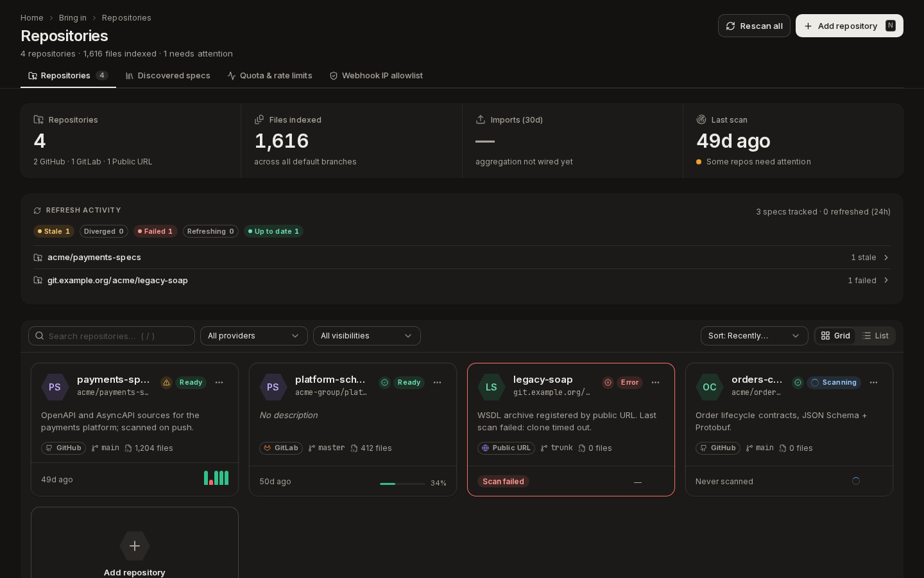Go to Home breadcrumb
924x578 pixels.
32,18
